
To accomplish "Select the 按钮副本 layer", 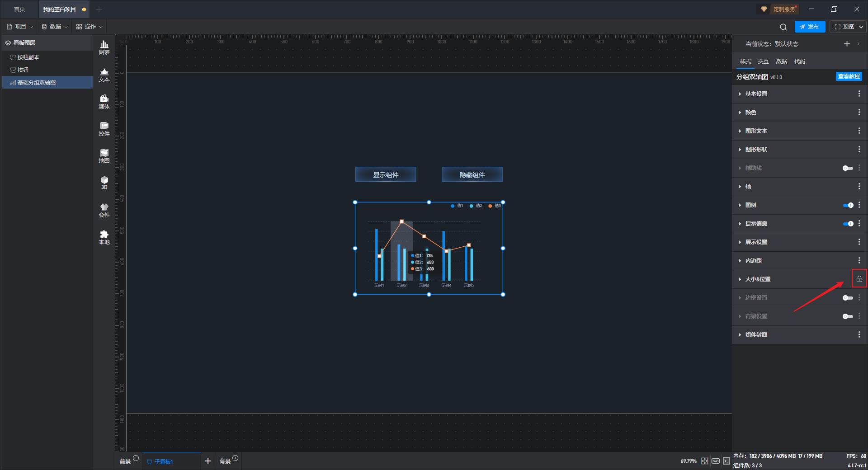I will 47,57.
